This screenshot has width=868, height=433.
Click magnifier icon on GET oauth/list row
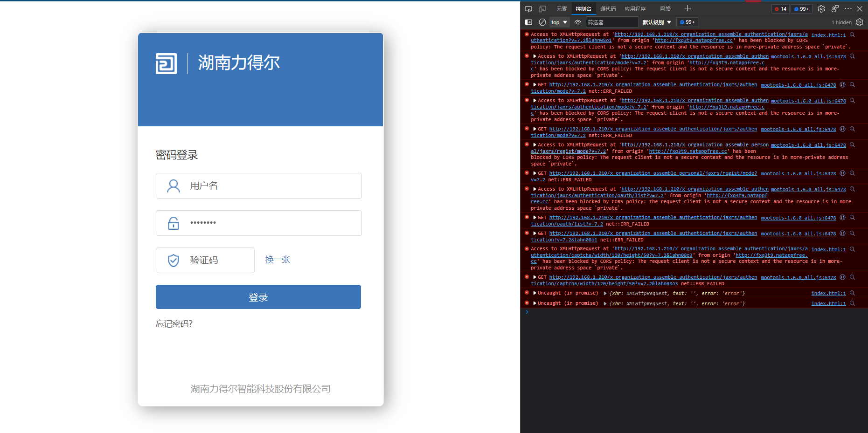(852, 218)
